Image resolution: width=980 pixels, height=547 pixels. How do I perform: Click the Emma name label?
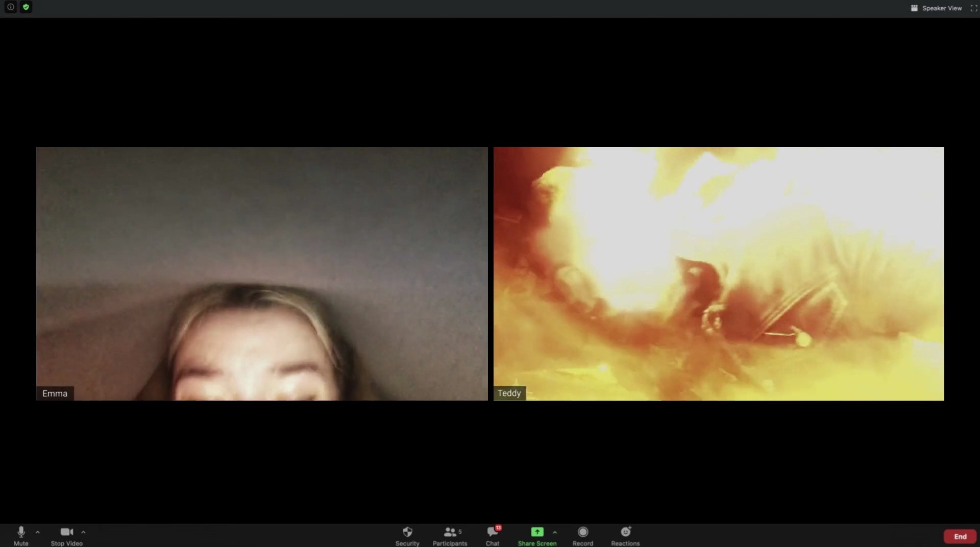click(x=55, y=393)
